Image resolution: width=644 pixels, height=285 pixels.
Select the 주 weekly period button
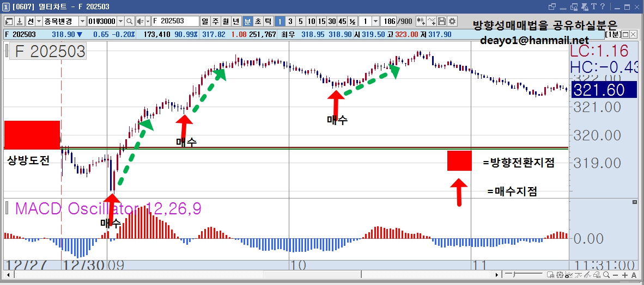[x=215, y=21]
